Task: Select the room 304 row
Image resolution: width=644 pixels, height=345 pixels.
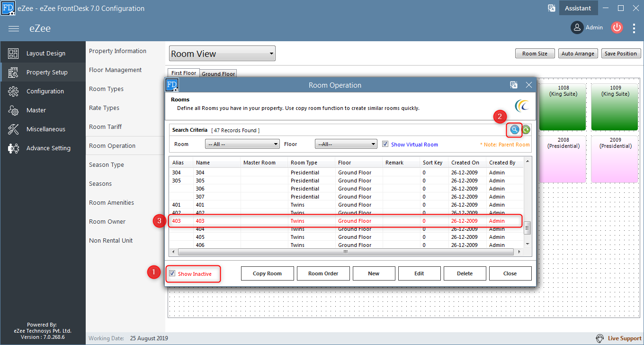Action: point(346,172)
